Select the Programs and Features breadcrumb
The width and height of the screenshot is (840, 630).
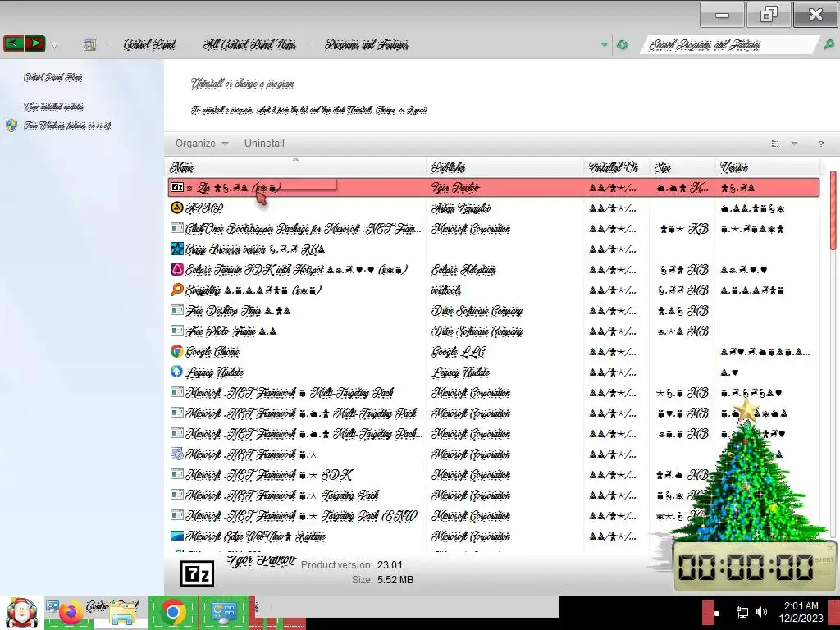pyautogui.click(x=367, y=44)
